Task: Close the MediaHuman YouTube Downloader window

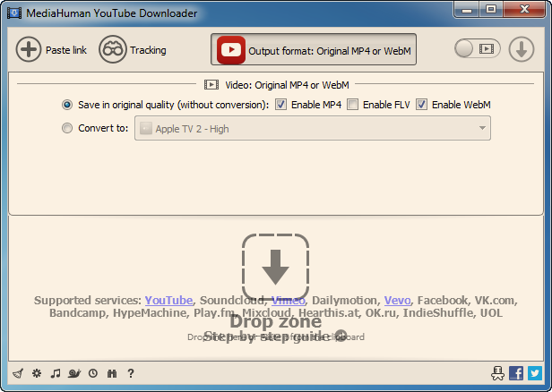Action: pyautogui.click(x=524, y=10)
